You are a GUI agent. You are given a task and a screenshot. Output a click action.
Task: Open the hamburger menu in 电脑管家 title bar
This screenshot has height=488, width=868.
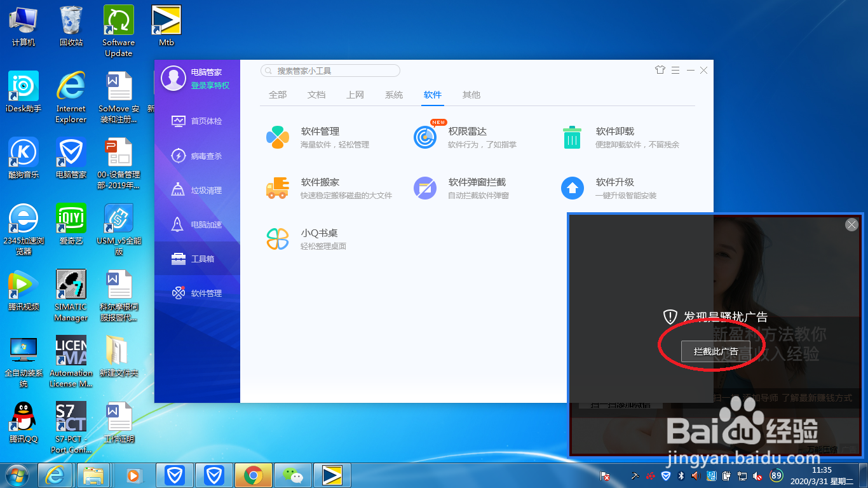(x=675, y=70)
